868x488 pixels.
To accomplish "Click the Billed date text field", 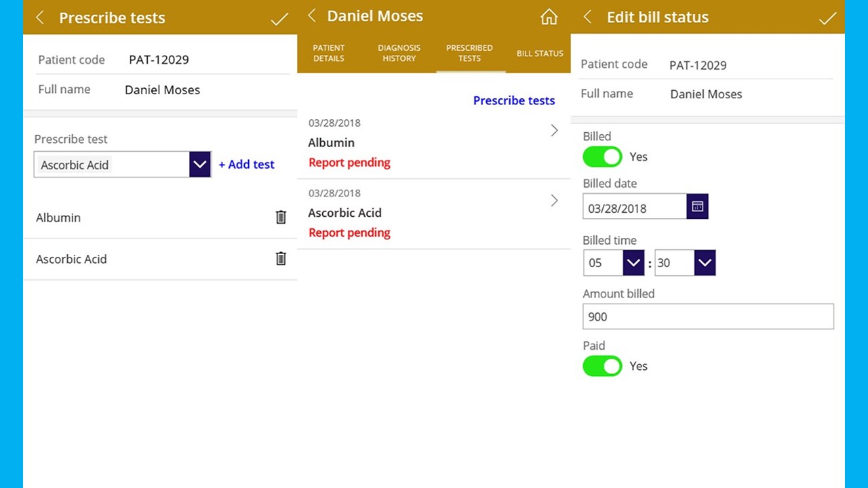I will 635,206.
